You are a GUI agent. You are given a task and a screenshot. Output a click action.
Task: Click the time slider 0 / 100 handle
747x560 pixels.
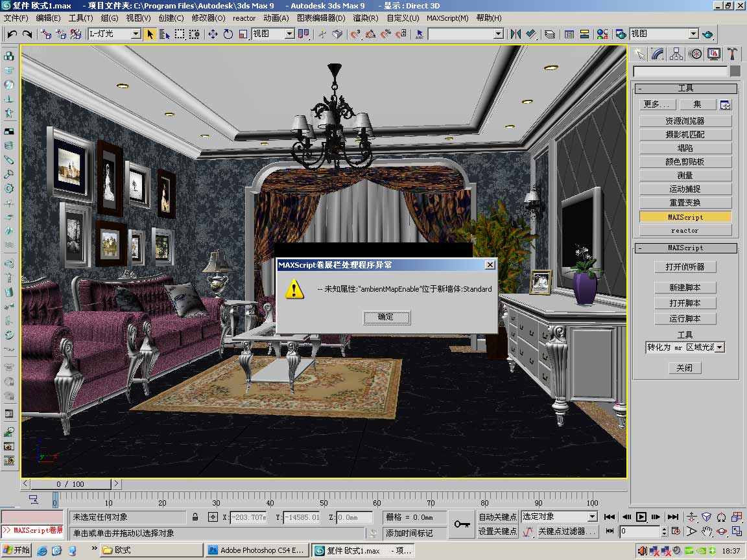coord(71,484)
